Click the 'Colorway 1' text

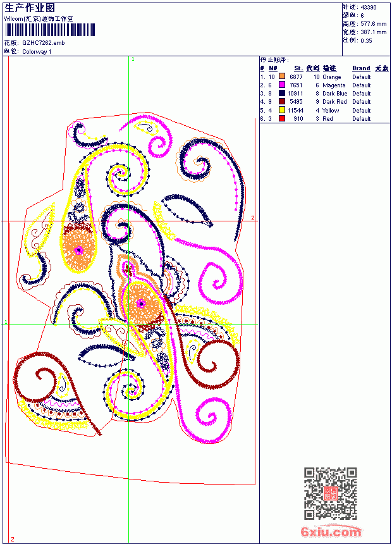click(37, 52)
